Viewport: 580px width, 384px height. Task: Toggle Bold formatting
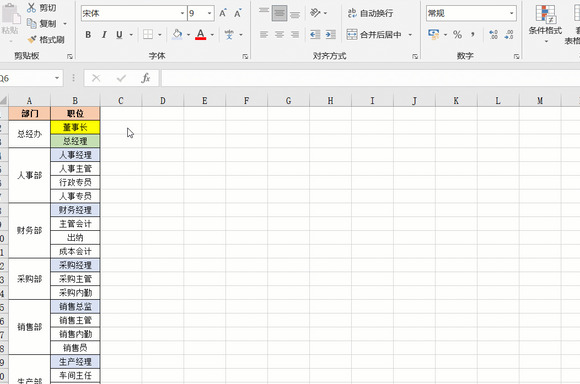tap(88, 35)
